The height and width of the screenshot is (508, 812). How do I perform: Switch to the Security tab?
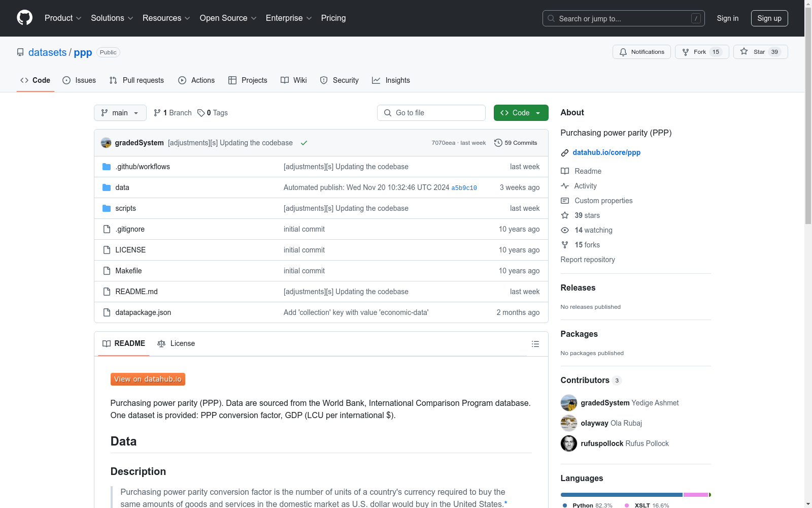point(339,80)
